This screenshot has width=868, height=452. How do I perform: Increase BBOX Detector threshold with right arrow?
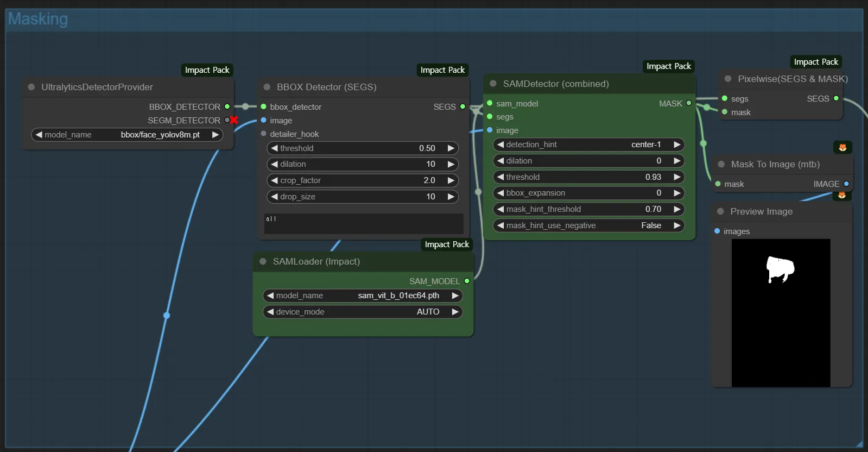point(451,148)
